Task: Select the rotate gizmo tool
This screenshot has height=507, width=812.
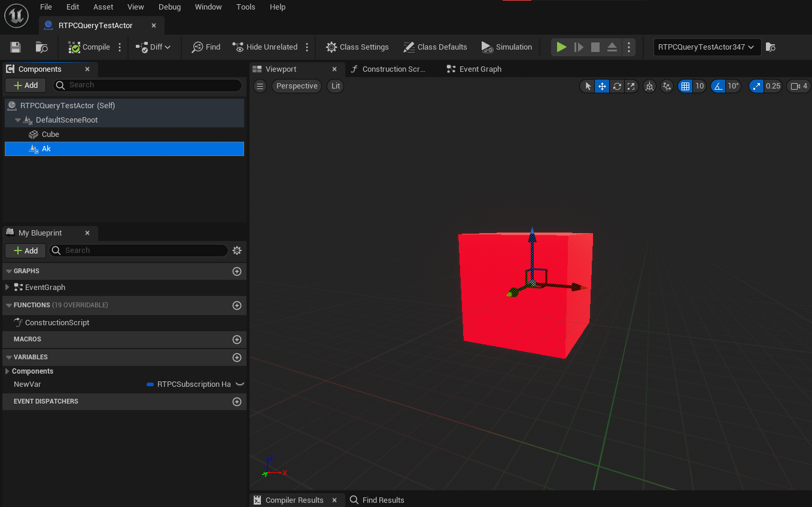Action: point(617,86)
